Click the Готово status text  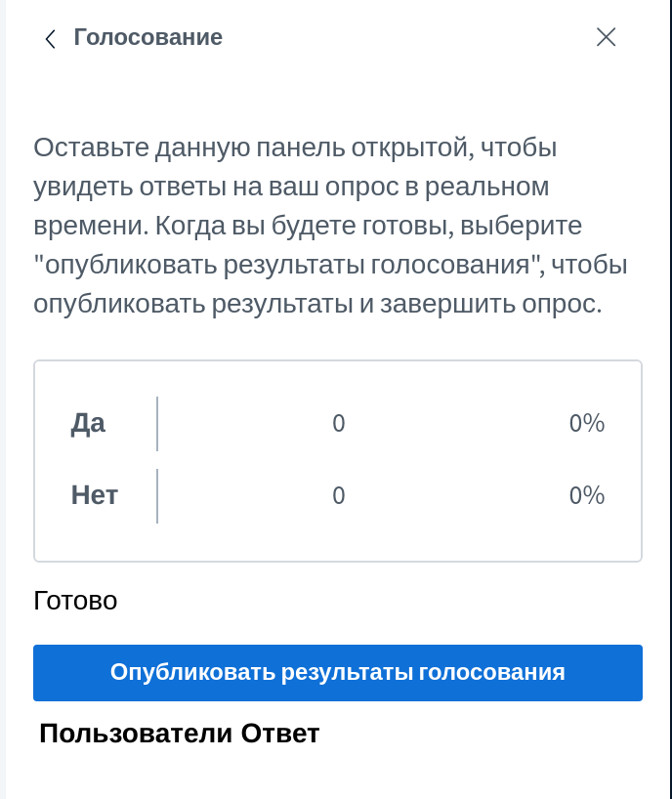click(75, 601)
